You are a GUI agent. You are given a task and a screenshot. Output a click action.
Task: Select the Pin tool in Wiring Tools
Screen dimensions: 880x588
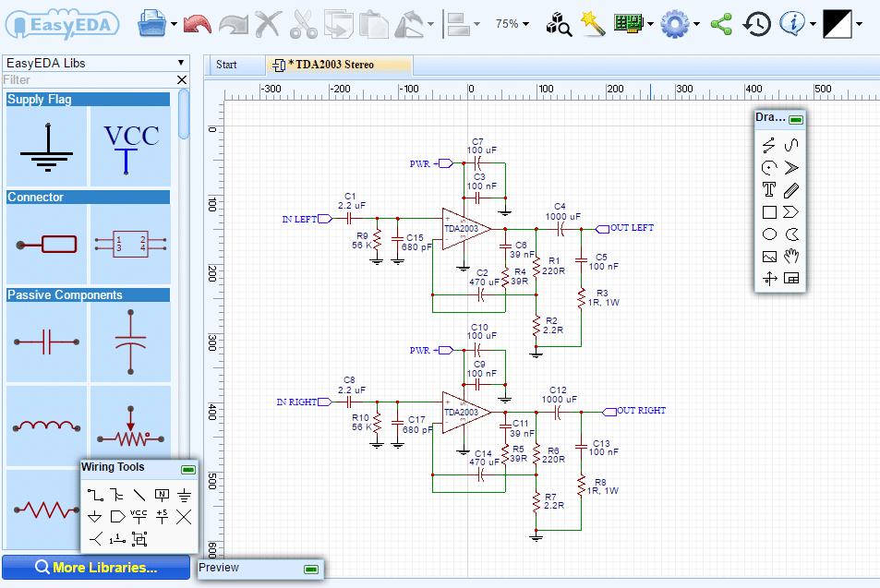click(116, 539)
